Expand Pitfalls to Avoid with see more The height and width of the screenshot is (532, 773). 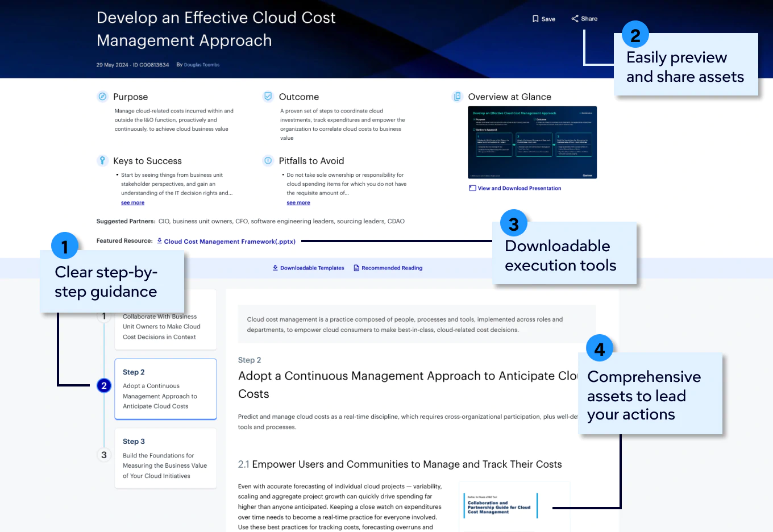tap(298, 203)
